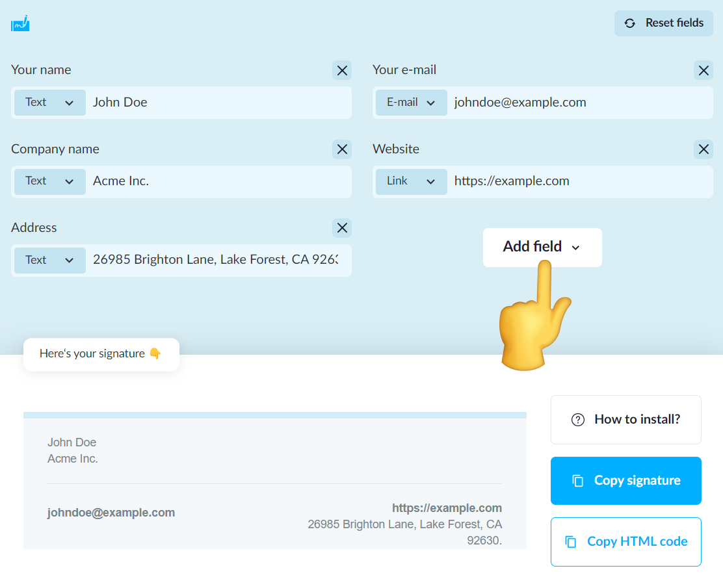
Task: Expand the Link type dropdown
Action: pos(412,181)
